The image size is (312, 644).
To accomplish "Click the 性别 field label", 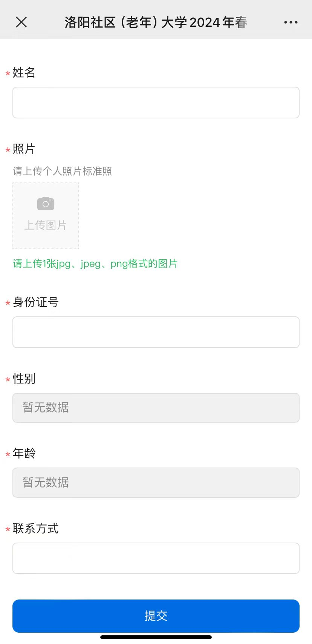I will coord(24,379).
